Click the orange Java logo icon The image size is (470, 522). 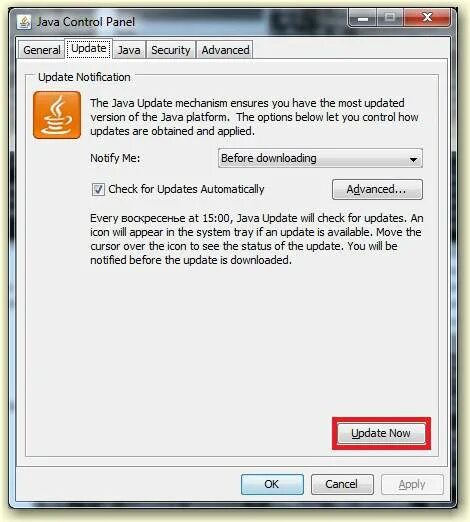(x=57, y=115)
